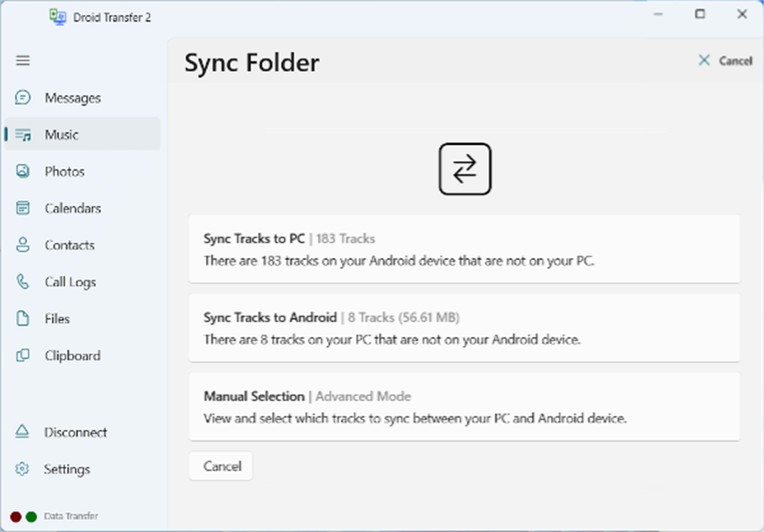Select the Messages sidebar icon
Screen dimensions: 764x532
click(22, 97)
